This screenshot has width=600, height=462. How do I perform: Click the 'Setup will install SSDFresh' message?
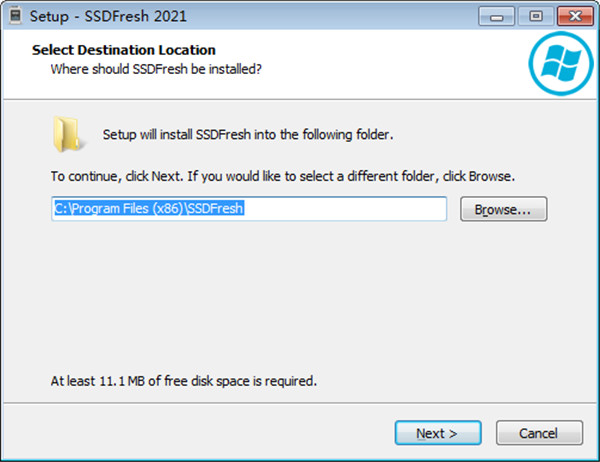248,134
